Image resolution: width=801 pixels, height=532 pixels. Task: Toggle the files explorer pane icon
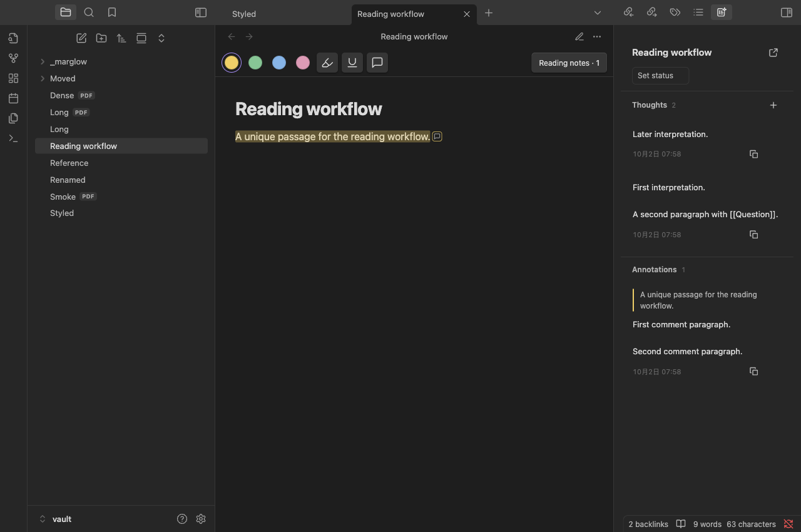(66, 13)
